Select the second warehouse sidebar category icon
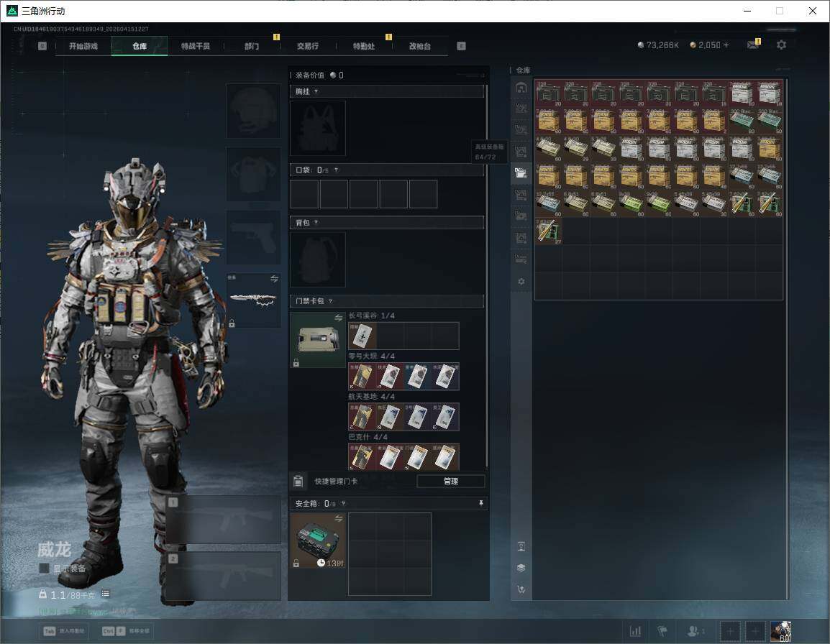The width and height of the screenshot is (830, 644). pos(521,109)
